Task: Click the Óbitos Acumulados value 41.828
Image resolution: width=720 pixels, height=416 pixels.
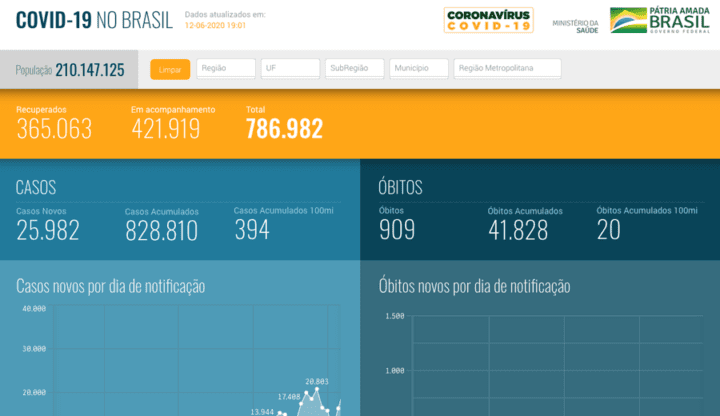Action: coord(518,230)
